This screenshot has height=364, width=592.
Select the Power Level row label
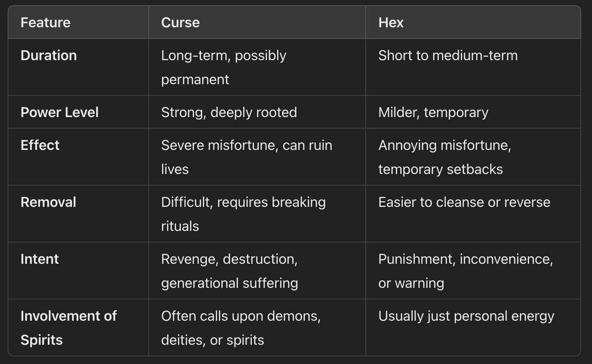click(59, 112)
